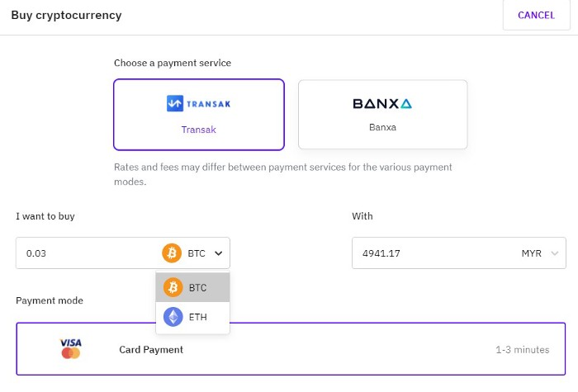
Task: Select the Card Payment mode option
Action: click(291, 349)
